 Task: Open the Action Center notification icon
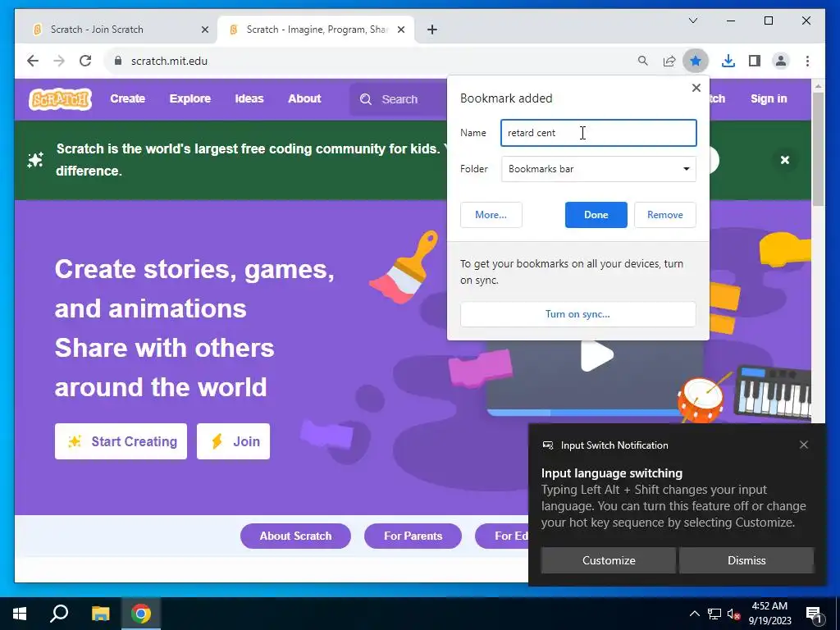(814, 614)
